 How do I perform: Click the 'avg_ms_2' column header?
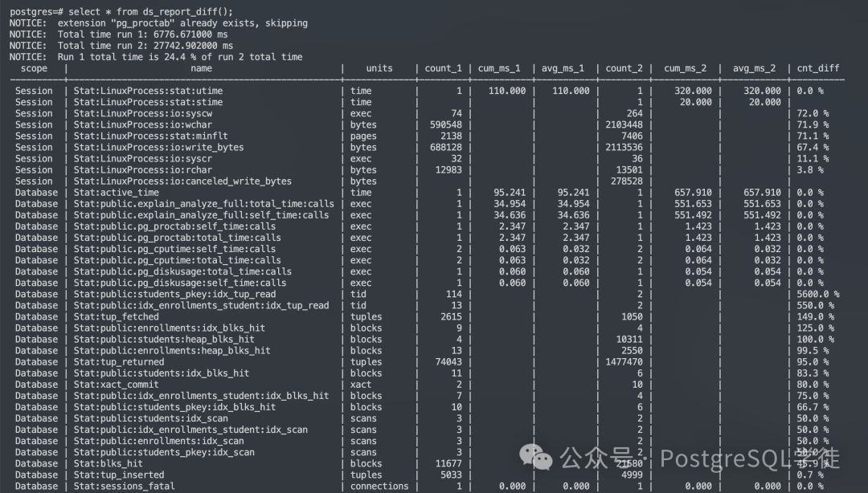point(755,68)
